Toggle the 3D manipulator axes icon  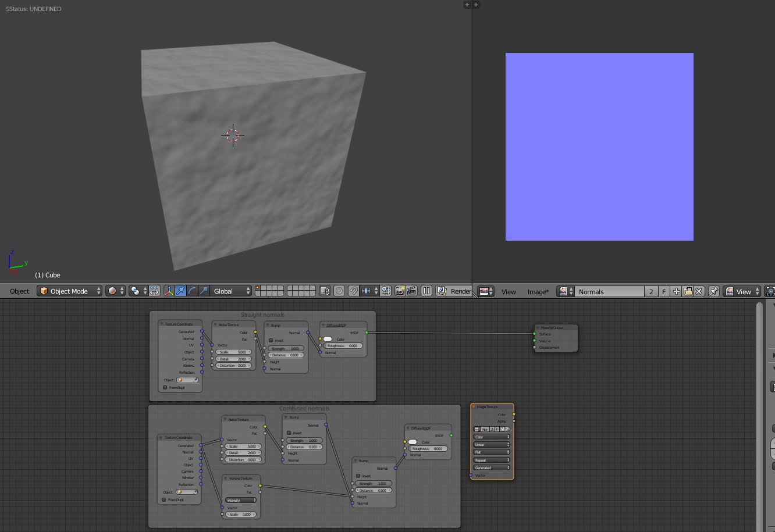(169, 291)
